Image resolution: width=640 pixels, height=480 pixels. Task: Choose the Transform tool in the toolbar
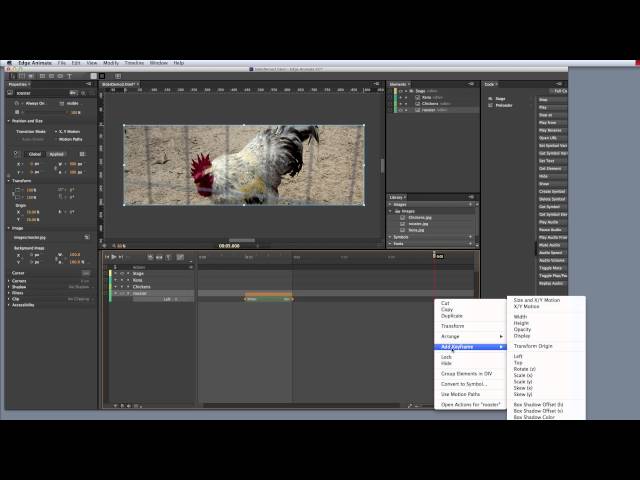(22, 76)
